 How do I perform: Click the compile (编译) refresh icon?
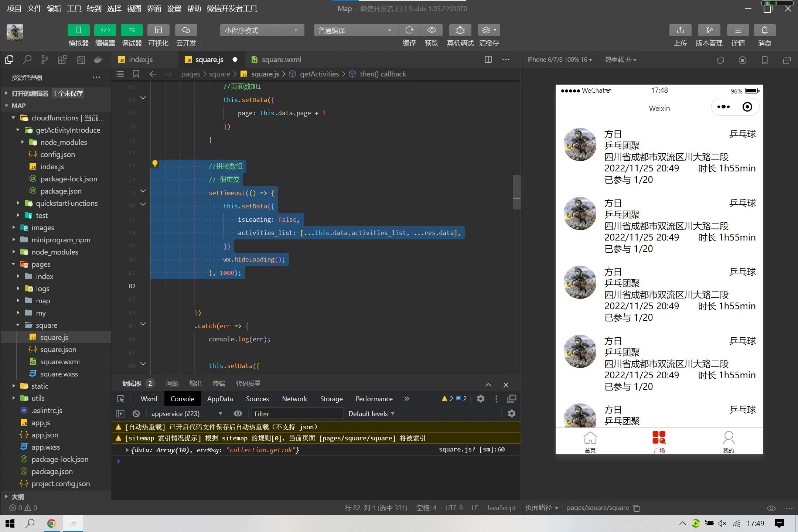click(x=409, y=30)
